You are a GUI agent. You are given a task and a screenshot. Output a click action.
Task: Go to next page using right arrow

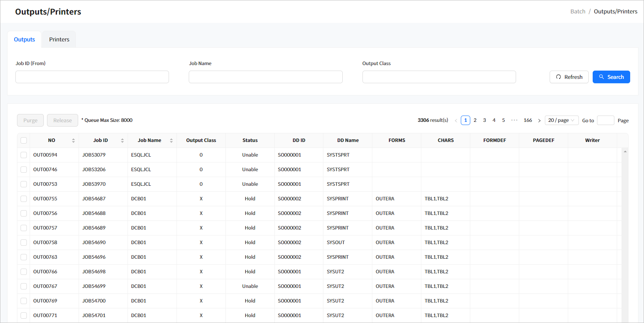539,121
